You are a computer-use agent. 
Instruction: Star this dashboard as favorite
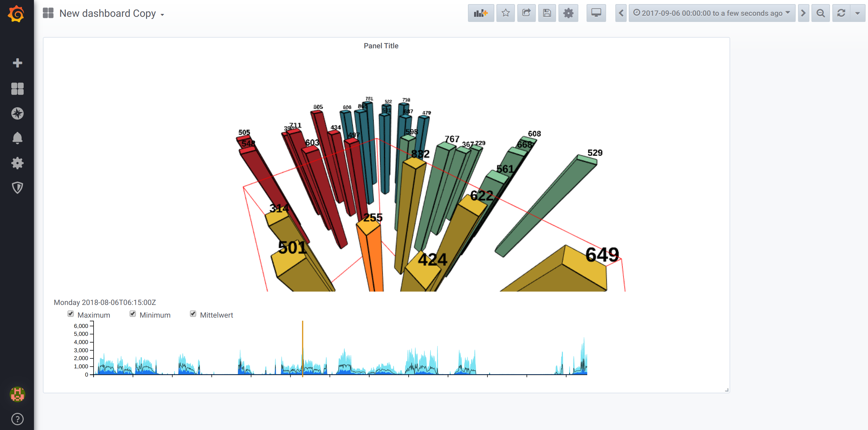[x=506, y=13]
